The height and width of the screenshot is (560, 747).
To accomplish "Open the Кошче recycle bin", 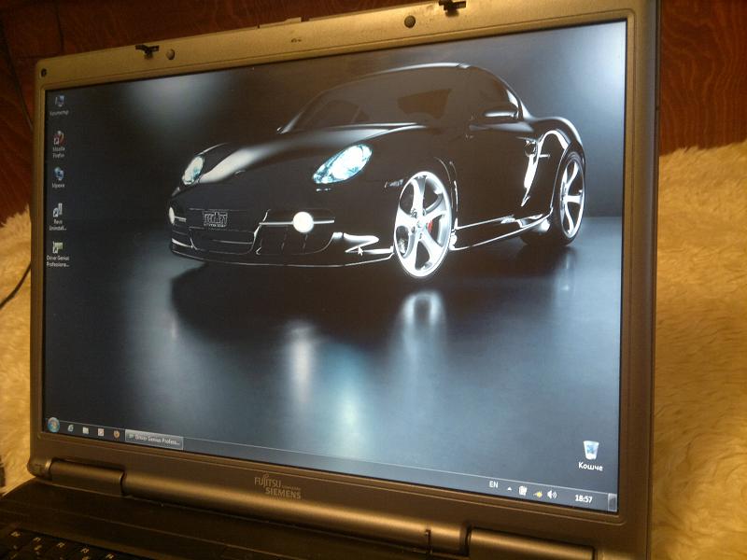I will click(x=590, y=451).
